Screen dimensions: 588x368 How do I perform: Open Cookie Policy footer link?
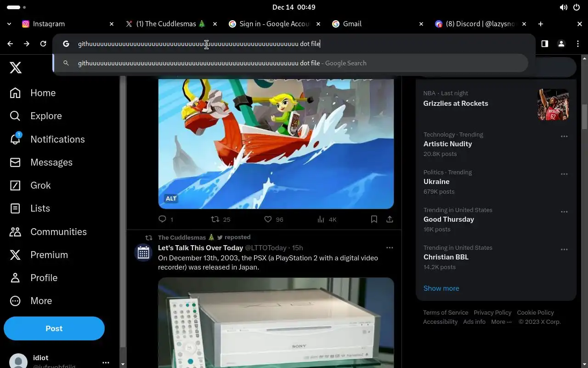(x=535, y=313)
